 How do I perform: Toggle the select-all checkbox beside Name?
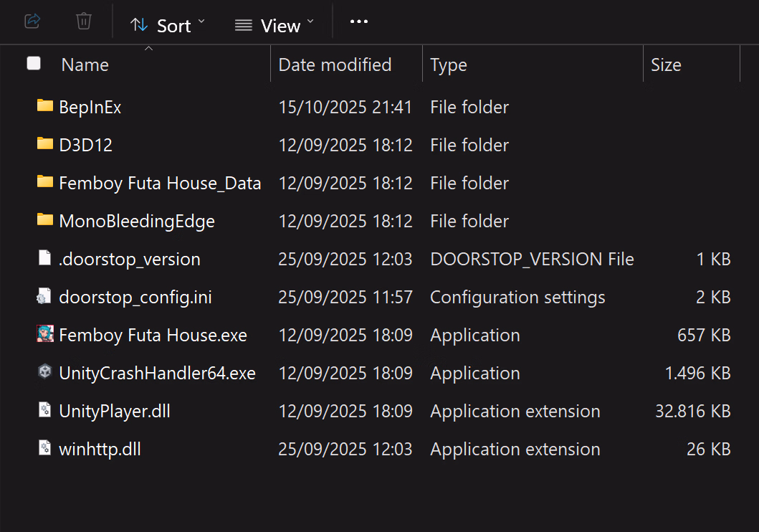34,64
